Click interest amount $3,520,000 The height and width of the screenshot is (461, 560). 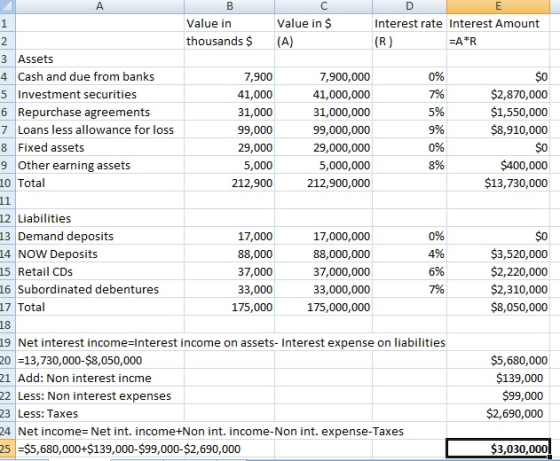[x=498, y=254]
